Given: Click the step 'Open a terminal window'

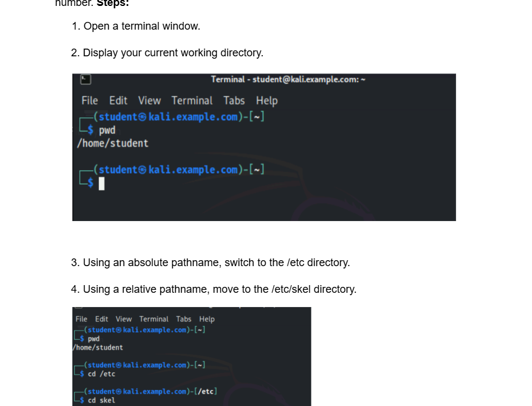Looking at the screenshot, I should (141, 26).
